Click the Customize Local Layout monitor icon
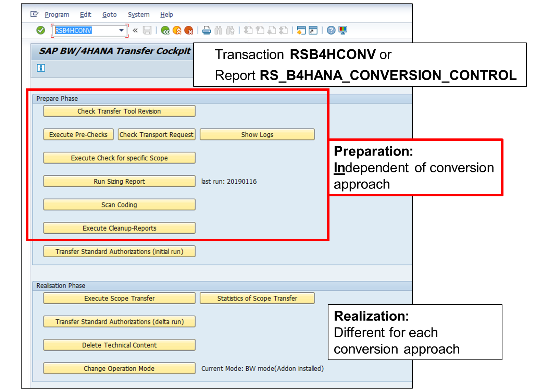 click(343, 30)
